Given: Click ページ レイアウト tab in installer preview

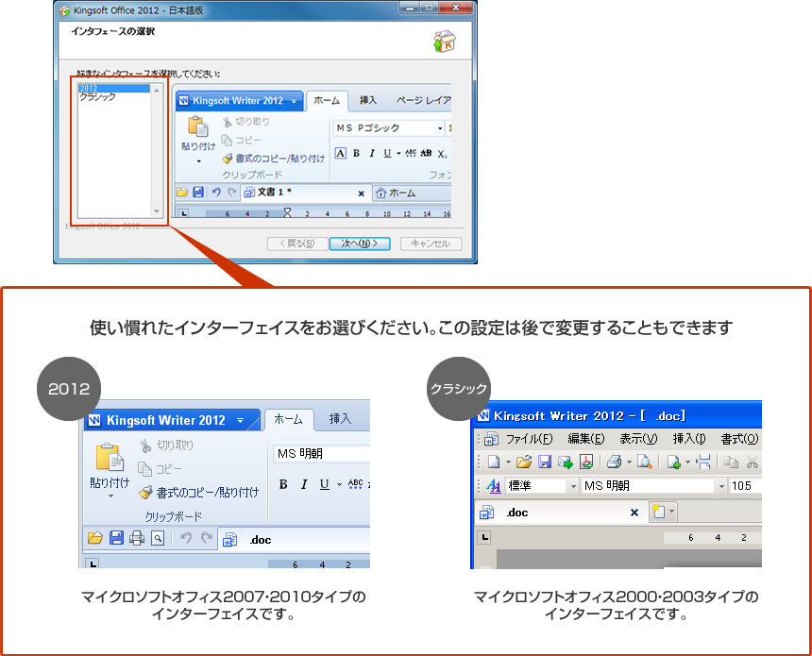Looking at the screenshot, I should pos(424,100).
